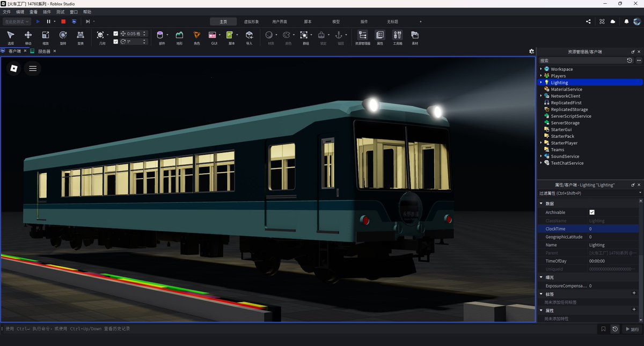The height and width of the screenshot is (346, 644).
Task: Open the 素材 asset manager
Action: pos(415,37)
